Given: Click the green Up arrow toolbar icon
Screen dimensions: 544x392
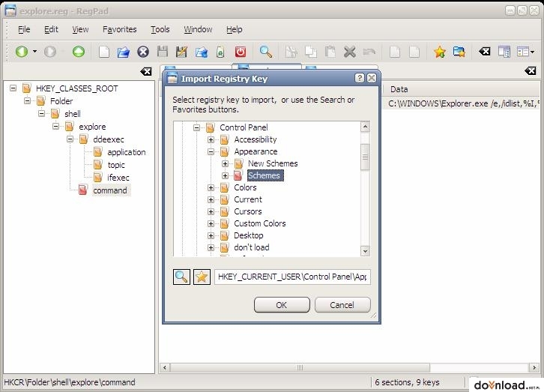Looking at the screenshot, I should 79,52.
